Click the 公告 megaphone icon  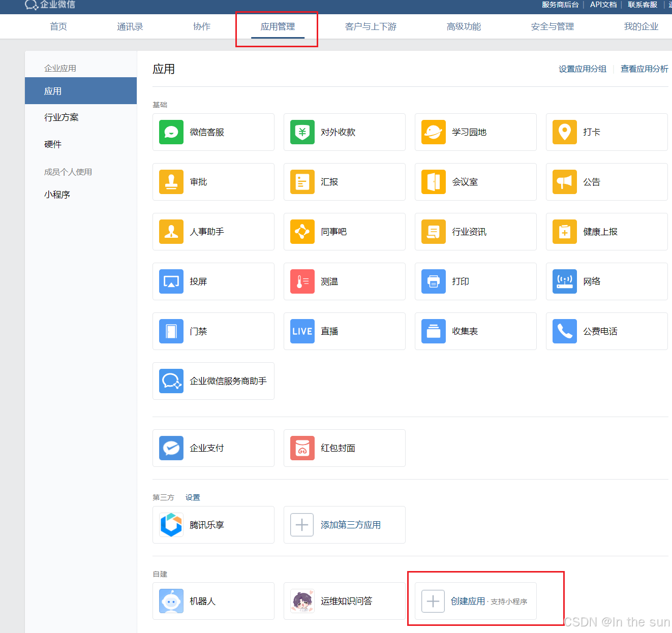pyautogui.click(x=565, y=182)
